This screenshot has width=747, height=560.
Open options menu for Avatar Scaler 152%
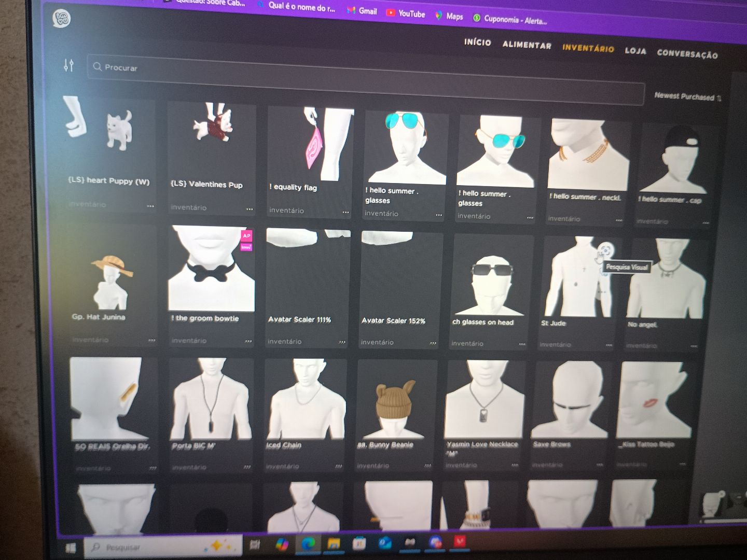coord(433,343)
